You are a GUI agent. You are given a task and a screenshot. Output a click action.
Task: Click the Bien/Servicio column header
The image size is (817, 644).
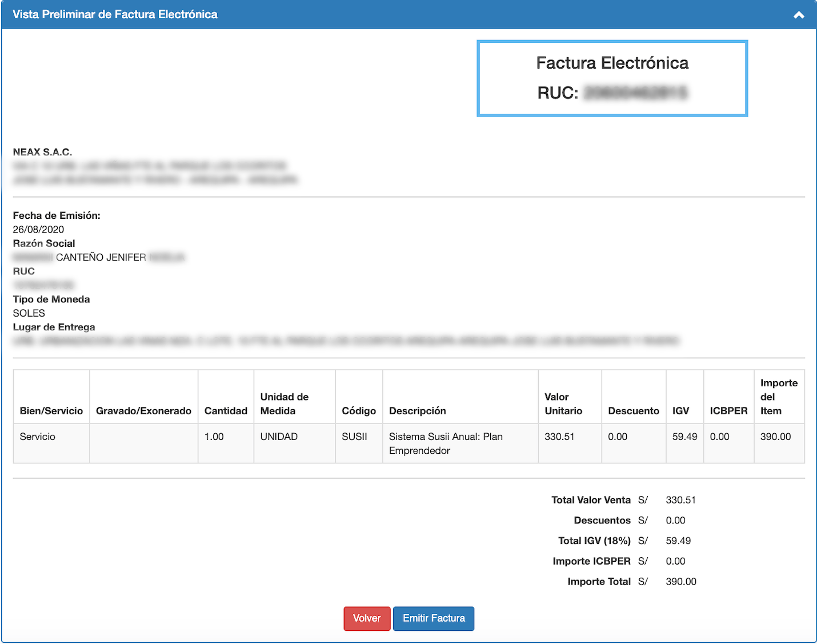pos(51,411)
